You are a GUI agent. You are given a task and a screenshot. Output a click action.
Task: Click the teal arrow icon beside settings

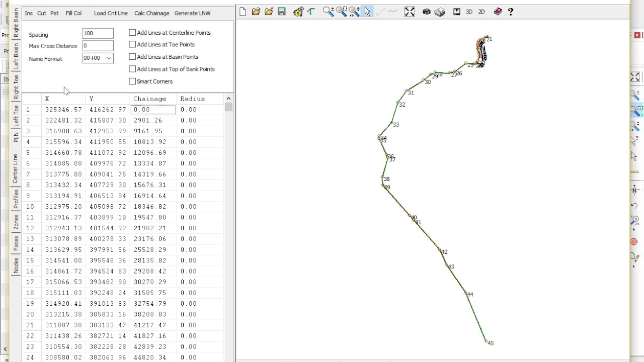point(311,12)
